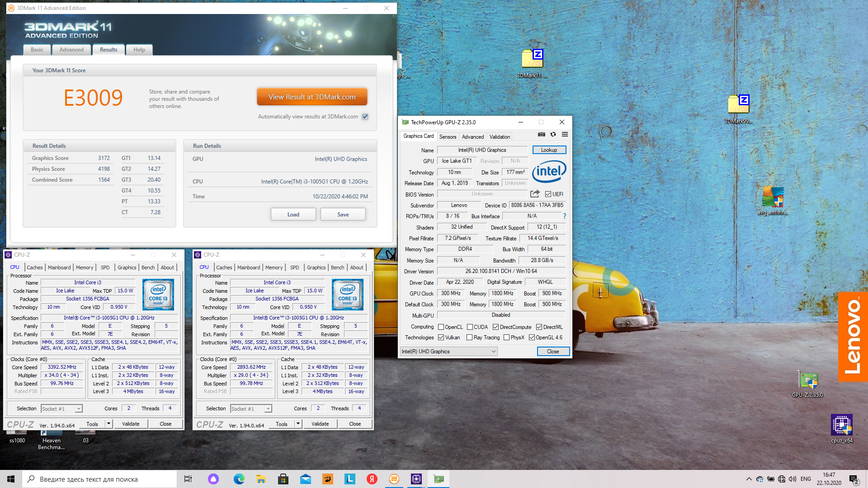Click the Windows search box on the taskbar
Viewport: 868px width, 488px height.
pyautogui.click(x=99, y=479)
